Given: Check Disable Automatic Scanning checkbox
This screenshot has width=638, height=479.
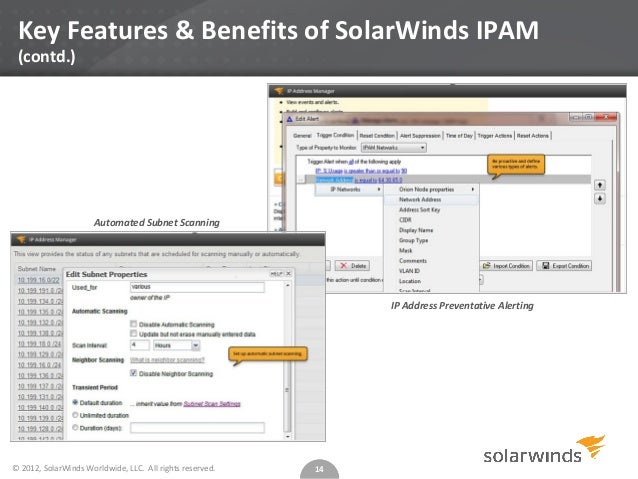Looking at the screenshot, I should click(133, 324).
